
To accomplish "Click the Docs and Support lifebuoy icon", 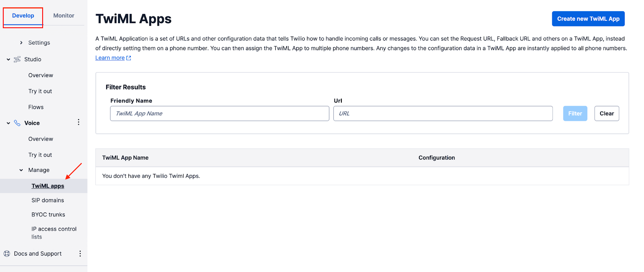I will 7,254.
